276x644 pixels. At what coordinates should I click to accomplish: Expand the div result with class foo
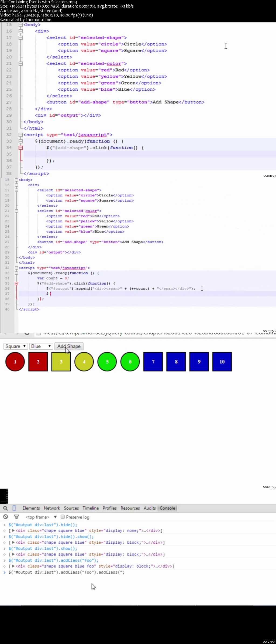(13, 566)
